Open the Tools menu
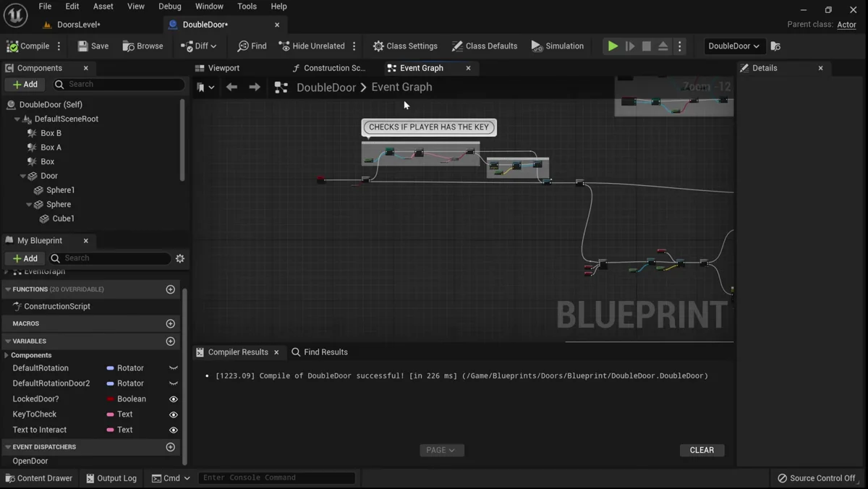The width and height of the screenshot is (868, 489). (247, 7)
